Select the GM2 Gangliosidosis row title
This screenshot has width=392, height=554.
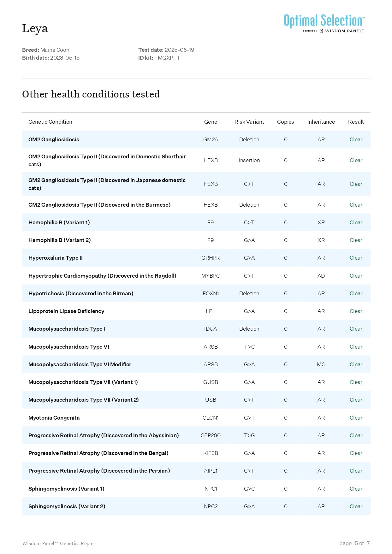pyautogui.click(x=54, y=139)
